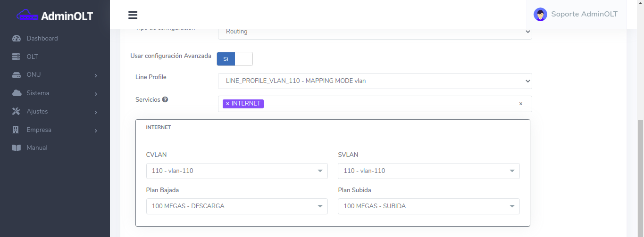
Task: Clear all selected Servicios
Action: tap(521, 104)
